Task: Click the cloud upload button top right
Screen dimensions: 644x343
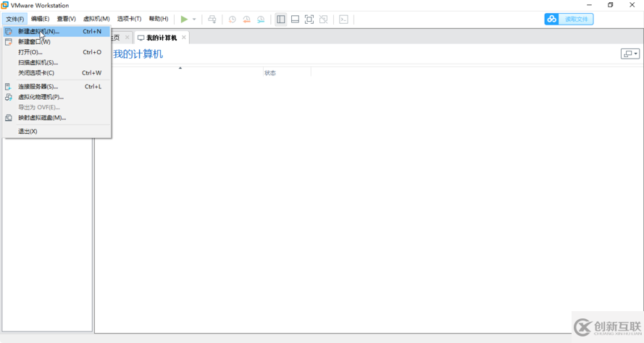Action: click(569, 20)
